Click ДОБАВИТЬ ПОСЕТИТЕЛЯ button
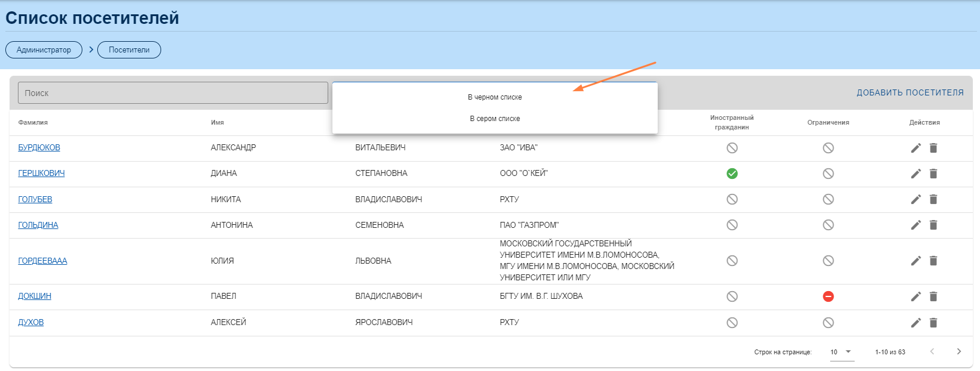 (x=910, y=92)
